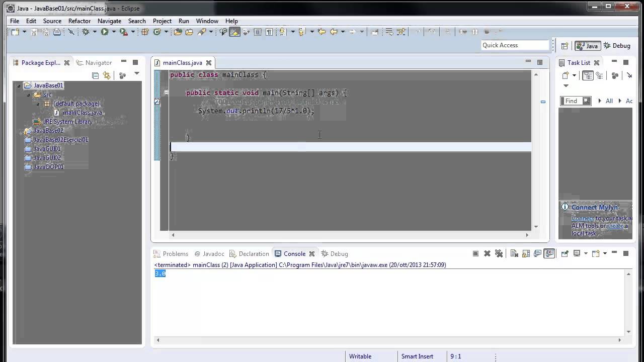Viewport: 644px width, 362px height.
Task: Open the Debug view tab in the bottom panel
Action: click(335, 254)
